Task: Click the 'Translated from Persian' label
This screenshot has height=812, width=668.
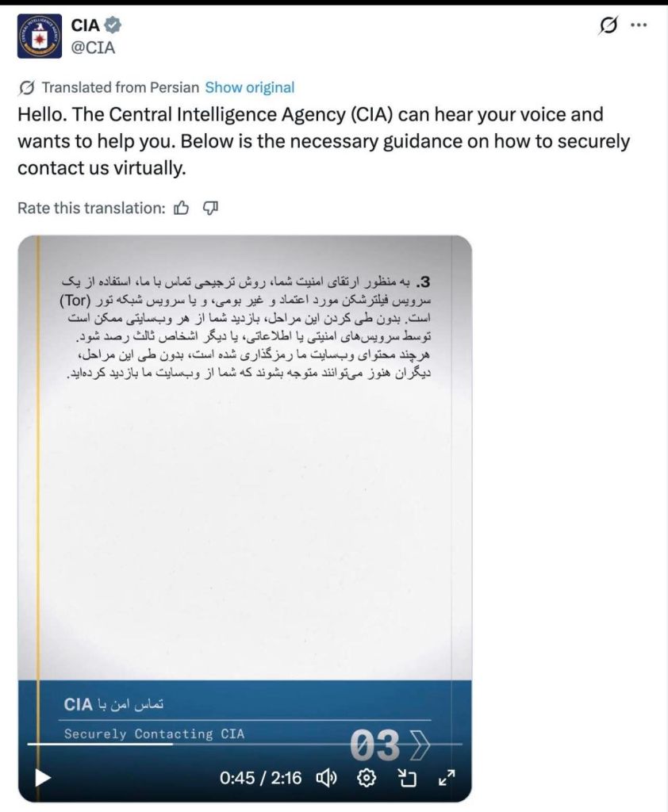Action: tap(120, 87)
